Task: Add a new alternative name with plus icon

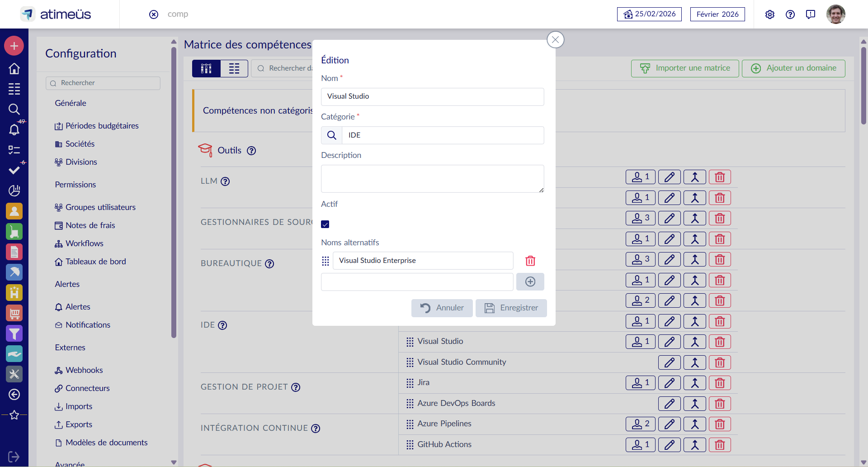Action: coord(530,282)
